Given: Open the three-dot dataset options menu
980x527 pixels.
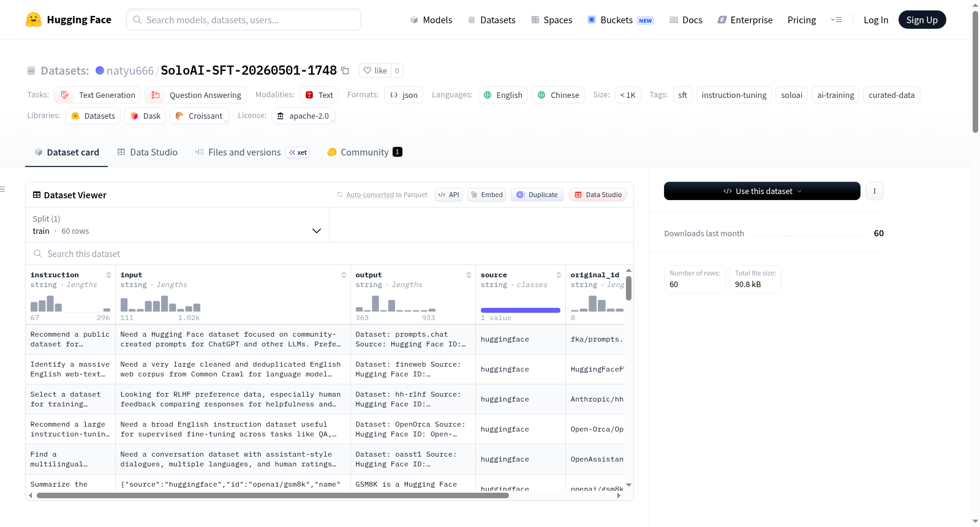Looking at the screenshot, I should pos(875,191).
